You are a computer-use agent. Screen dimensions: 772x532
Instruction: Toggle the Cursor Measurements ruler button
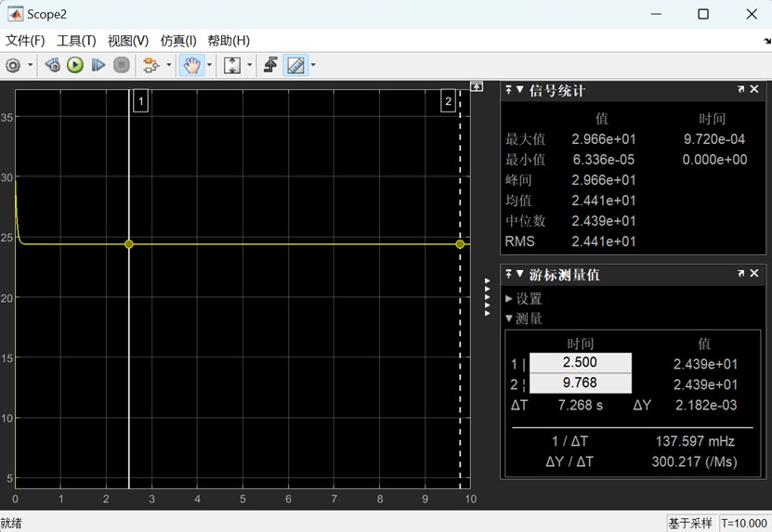tap(295, 65)
